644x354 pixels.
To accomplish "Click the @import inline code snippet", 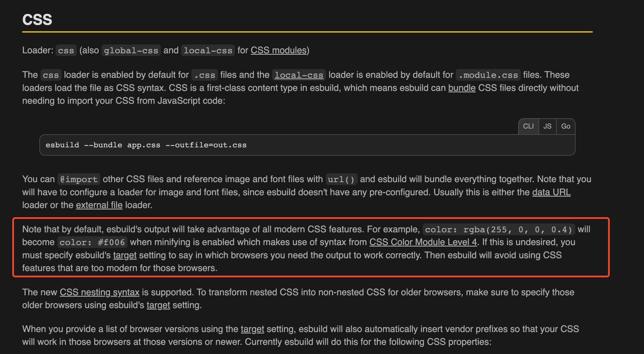I will [x=78, y=179].
